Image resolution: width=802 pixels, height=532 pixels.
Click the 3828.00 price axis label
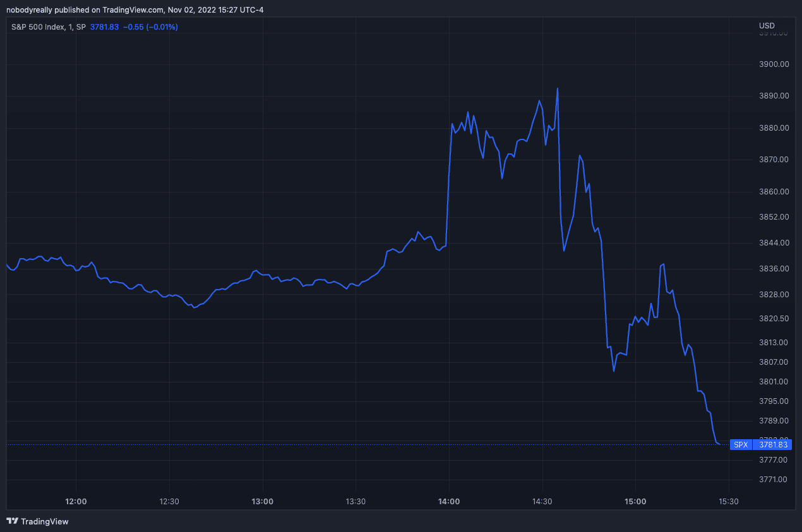[x=774, y=295]
